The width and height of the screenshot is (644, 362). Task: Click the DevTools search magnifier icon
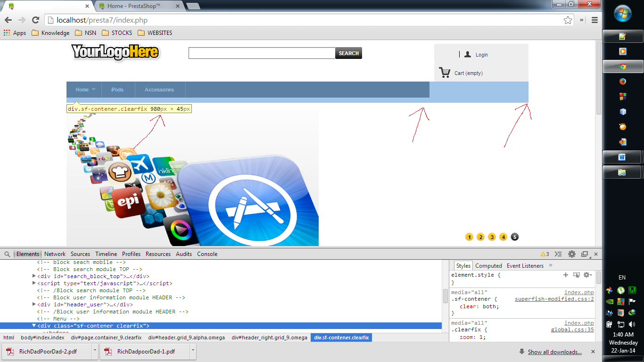(8, 254)
